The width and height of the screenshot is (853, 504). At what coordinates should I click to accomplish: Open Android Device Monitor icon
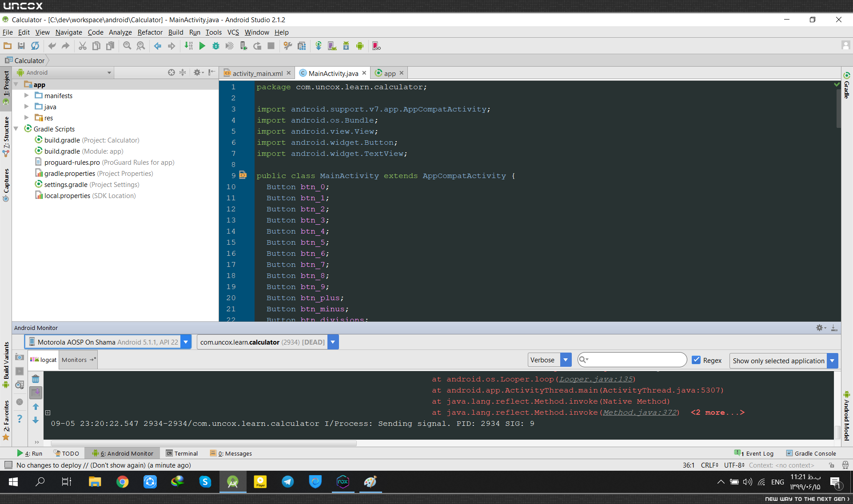360,46
